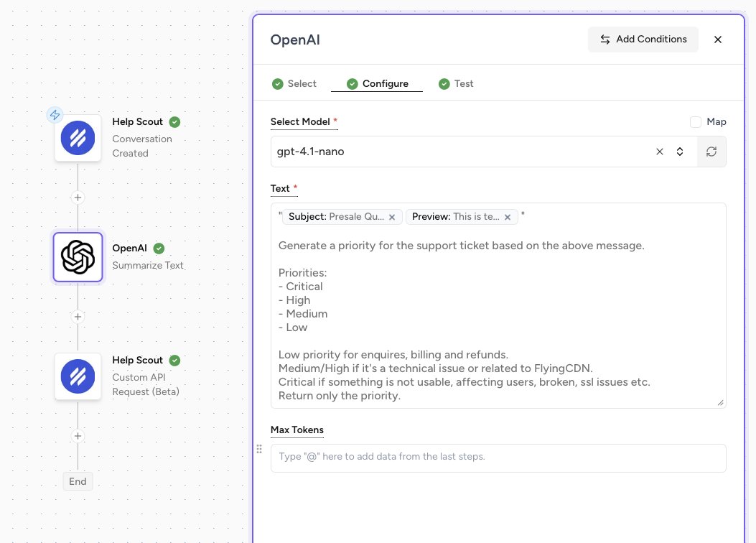This screenshot has width=756, height=543.
Task: Click the gpt-4.1-nano model combo box
Action: 484,152
